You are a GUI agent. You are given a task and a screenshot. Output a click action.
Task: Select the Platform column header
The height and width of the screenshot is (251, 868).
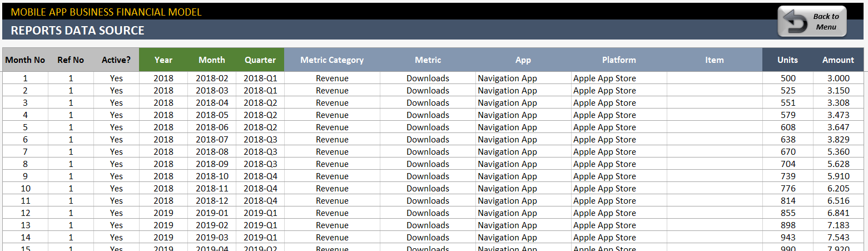pos(619,60)
